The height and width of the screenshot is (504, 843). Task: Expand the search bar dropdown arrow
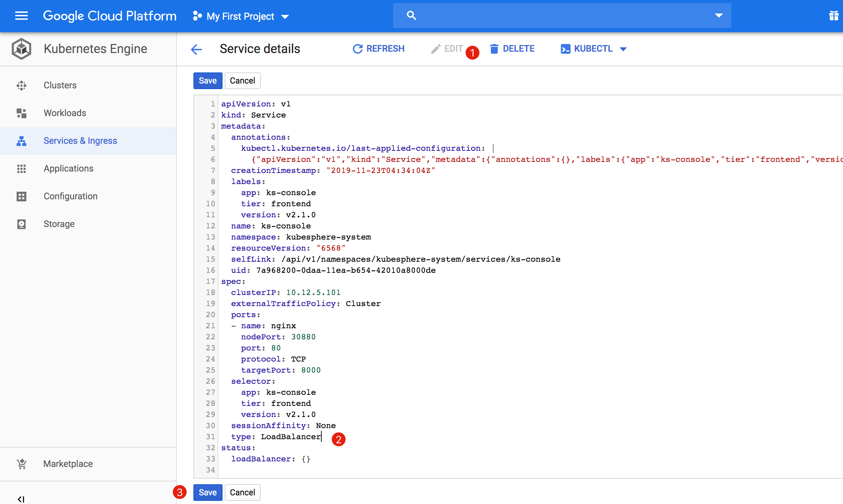tap(719, 16)
